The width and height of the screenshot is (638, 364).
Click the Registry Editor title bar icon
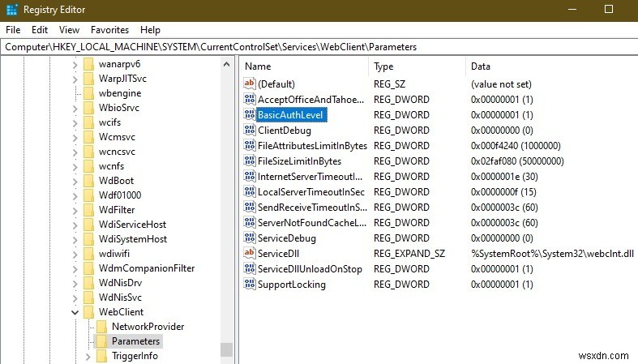pos(12,10)
